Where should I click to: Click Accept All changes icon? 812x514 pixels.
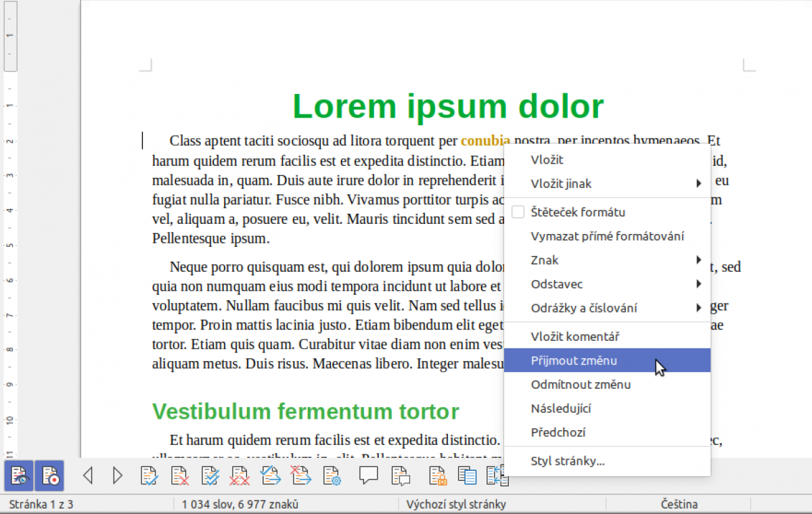210,475
